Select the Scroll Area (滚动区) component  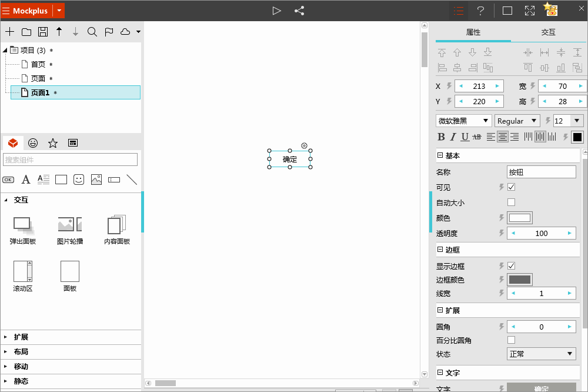point(23,277)
